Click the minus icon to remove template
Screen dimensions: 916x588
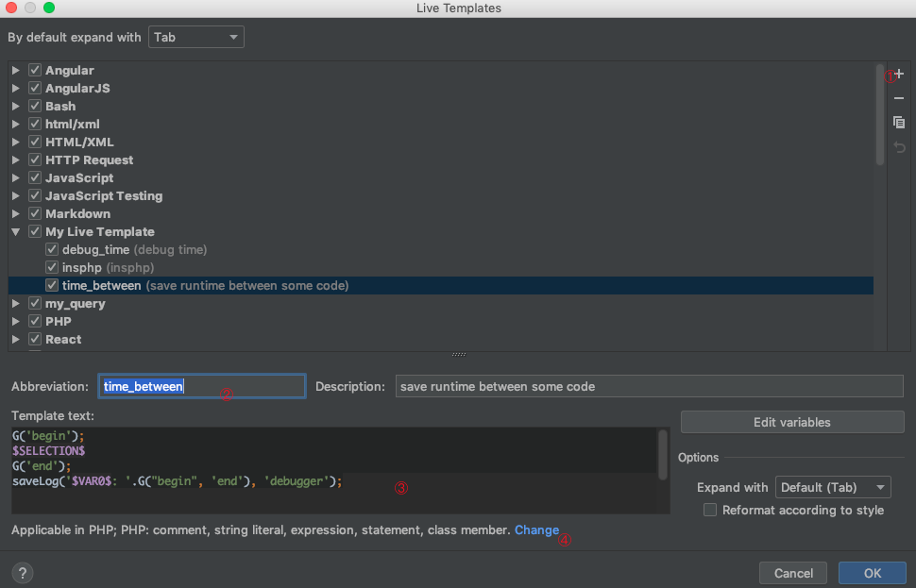tap(899, 99)
